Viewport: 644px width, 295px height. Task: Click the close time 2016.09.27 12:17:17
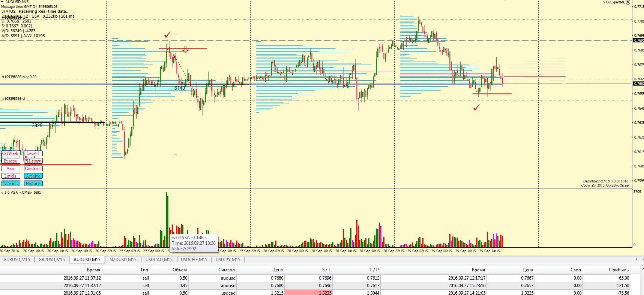pyautogui.click(x=467, y=278)
